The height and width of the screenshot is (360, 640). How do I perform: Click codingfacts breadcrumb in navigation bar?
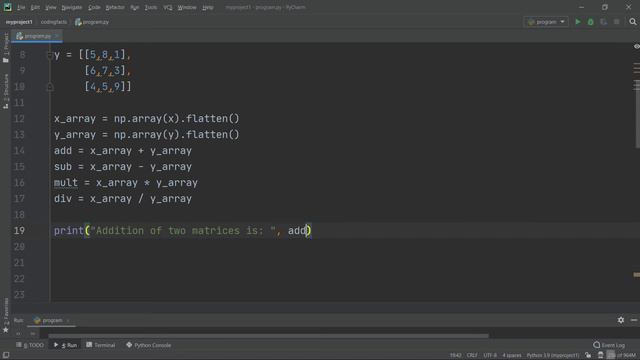(53, 22)
